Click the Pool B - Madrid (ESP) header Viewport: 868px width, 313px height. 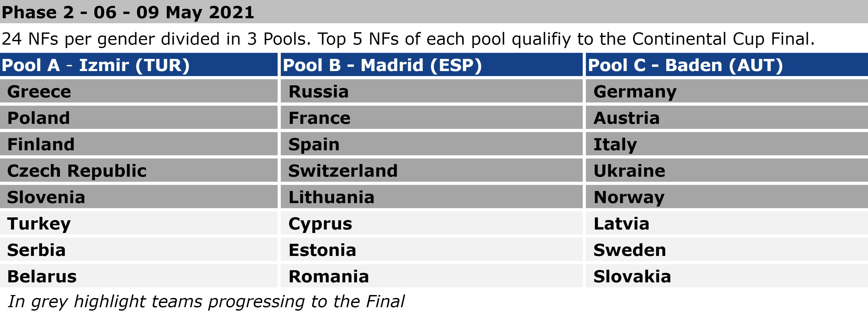pos(431,65)
